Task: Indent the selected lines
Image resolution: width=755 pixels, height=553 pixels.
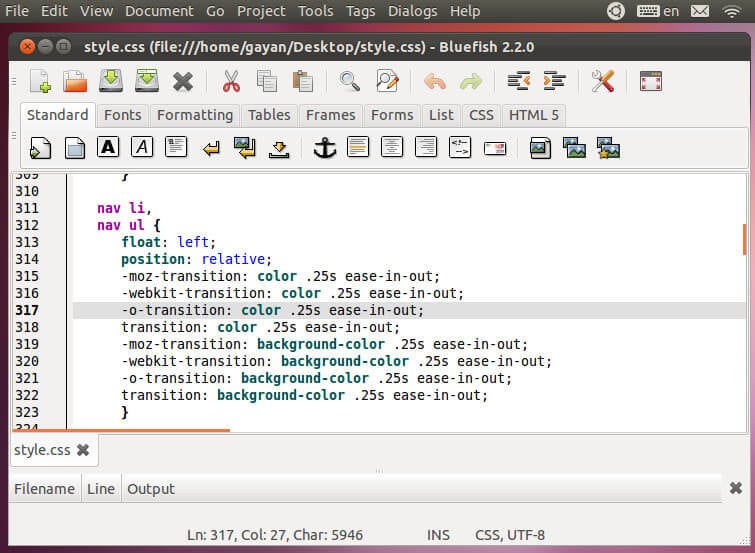Action: 554,81
